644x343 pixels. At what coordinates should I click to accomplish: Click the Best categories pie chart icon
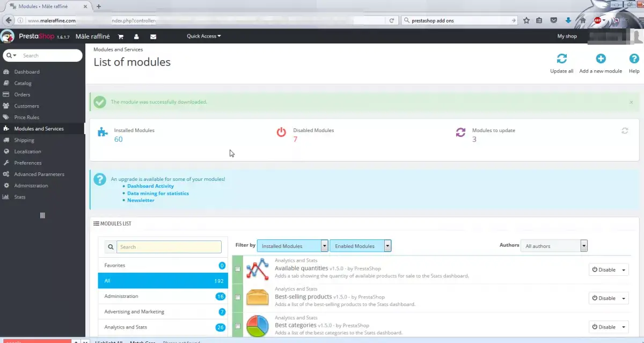pyautogui.click(x=257, y=326)
